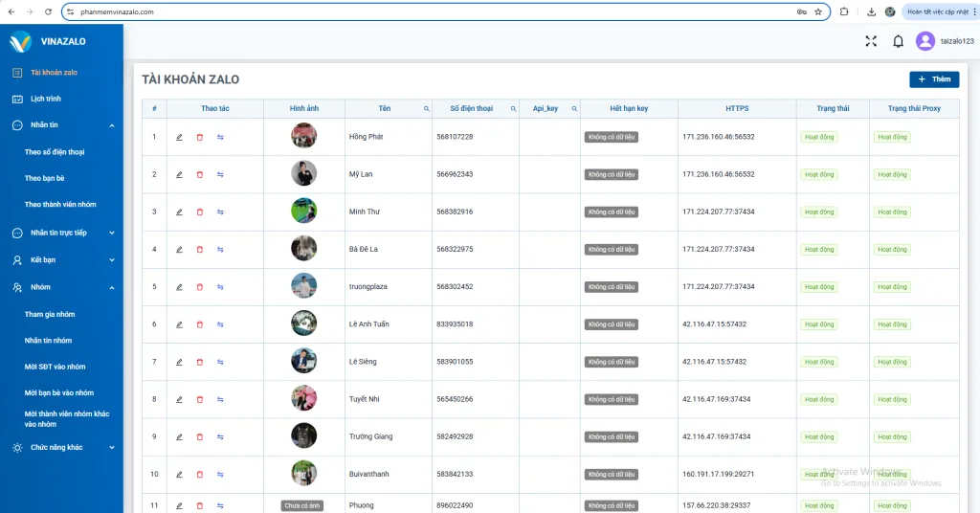Viewport: 980px width, 513px height.
Task: Bookmark this page with the star icon
Action: point(817,11)
